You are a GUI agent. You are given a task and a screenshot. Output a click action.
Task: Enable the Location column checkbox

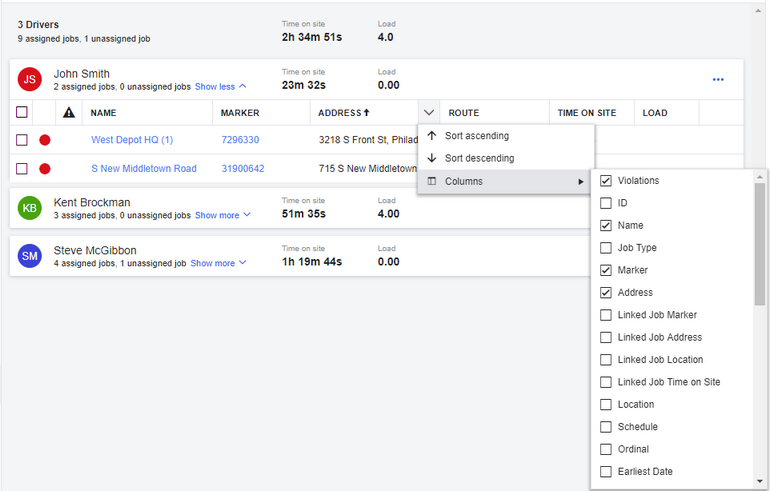tap(605, 405)
